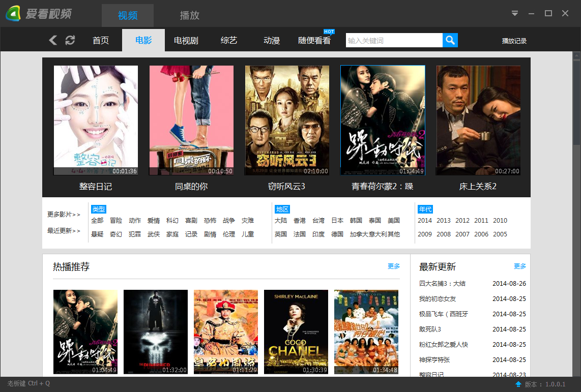Filter by genre 悬疑

(x=97, y=234)
